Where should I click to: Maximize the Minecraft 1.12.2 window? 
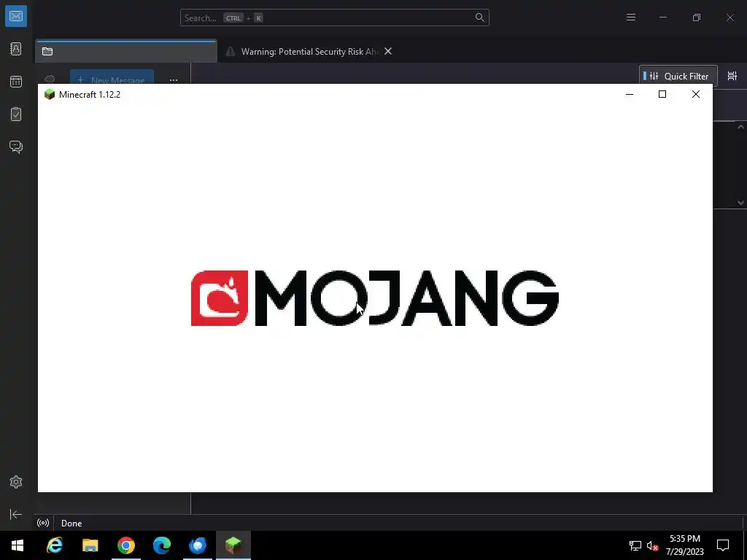tap(662, 94)
